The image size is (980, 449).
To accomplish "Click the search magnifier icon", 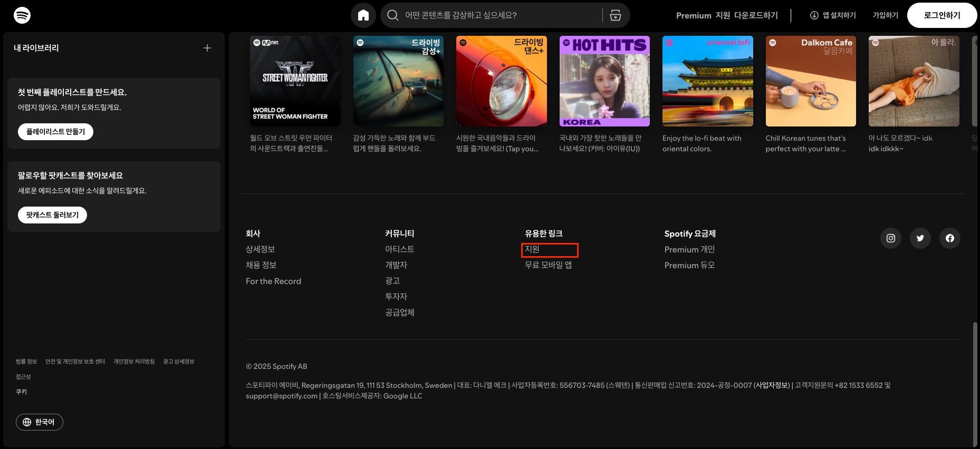I will coord(393,15).
